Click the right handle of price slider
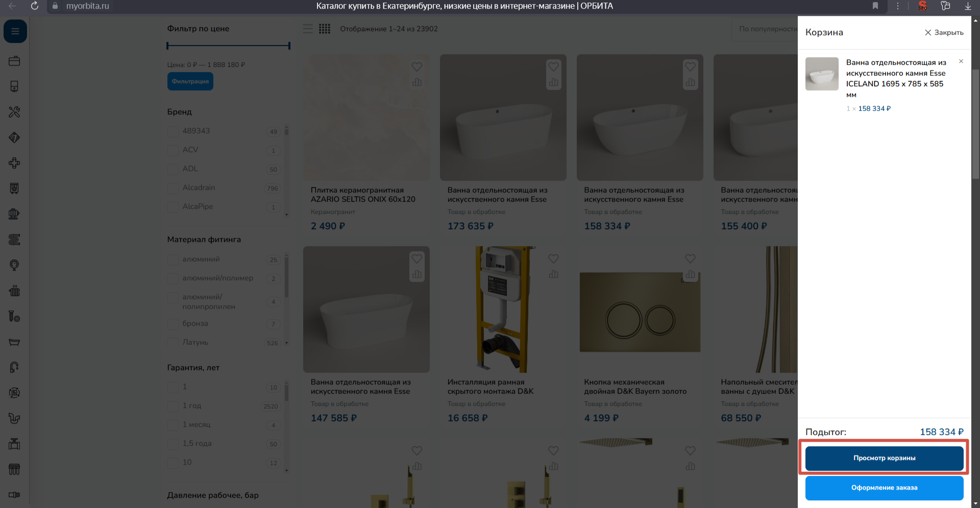Viewport: 980px width, 508px height. click(x=289, y=46)
